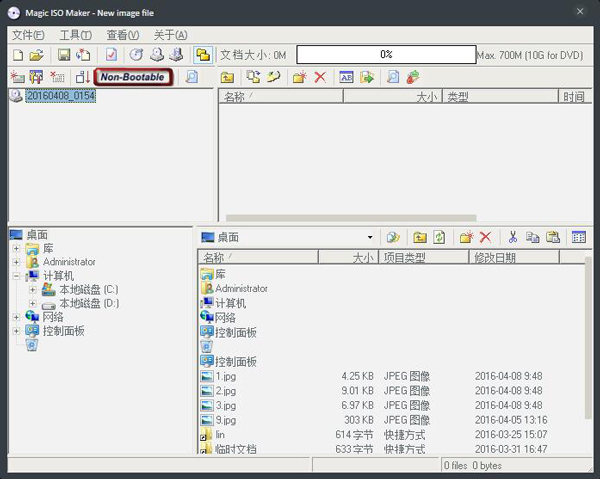This screenshot has height=479, width=600.
Task: Delete selected item in the image pane
Action: click(320, 77)
